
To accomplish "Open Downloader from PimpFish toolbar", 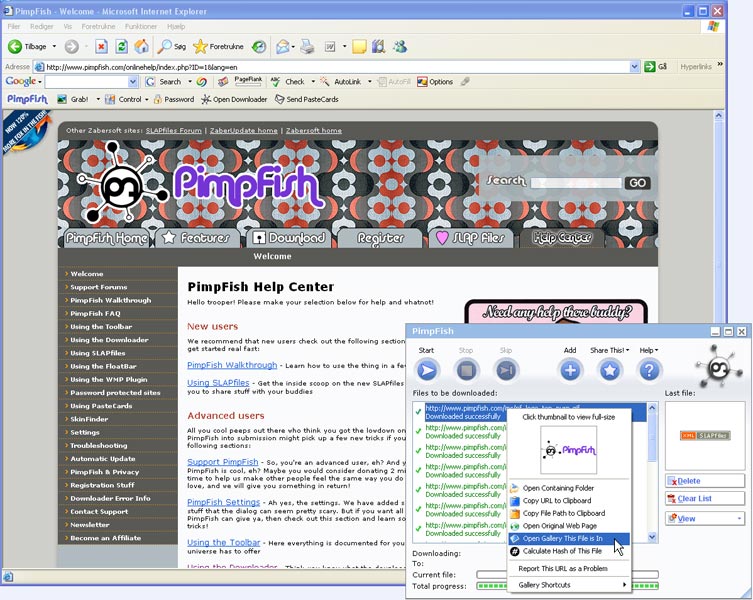I will tap(234, 99).
